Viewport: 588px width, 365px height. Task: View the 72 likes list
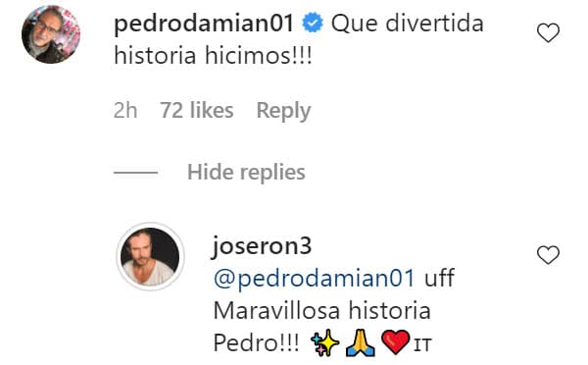(197, 111)
